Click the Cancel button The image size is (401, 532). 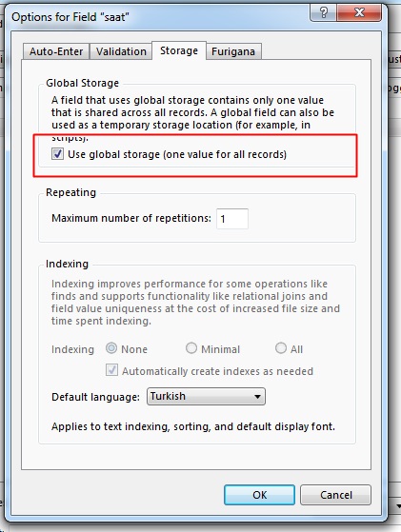click(x=336, y=495)
